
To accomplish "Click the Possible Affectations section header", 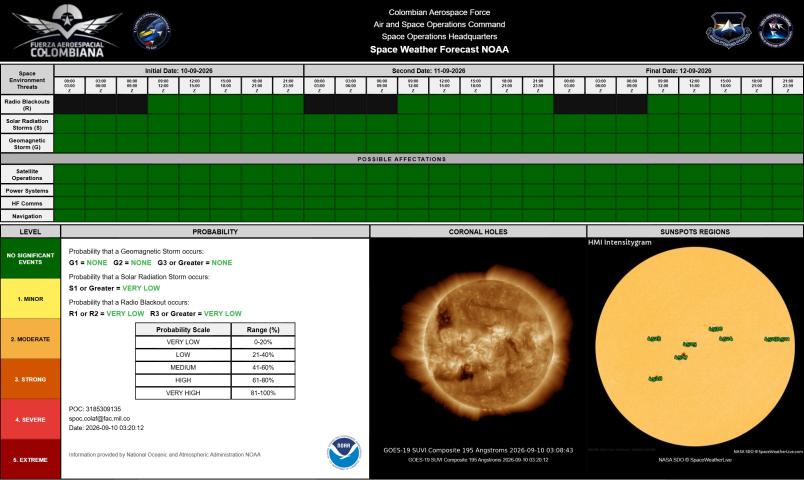I will point(402,159).
